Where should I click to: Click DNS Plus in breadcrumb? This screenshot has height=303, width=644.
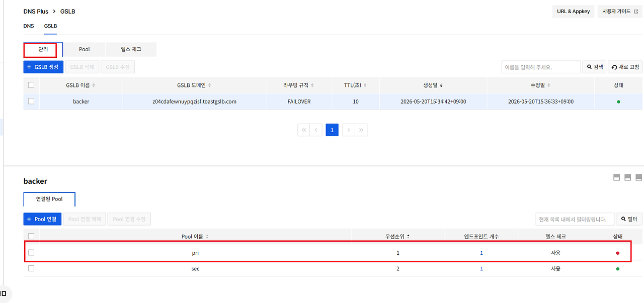[35, 11]
